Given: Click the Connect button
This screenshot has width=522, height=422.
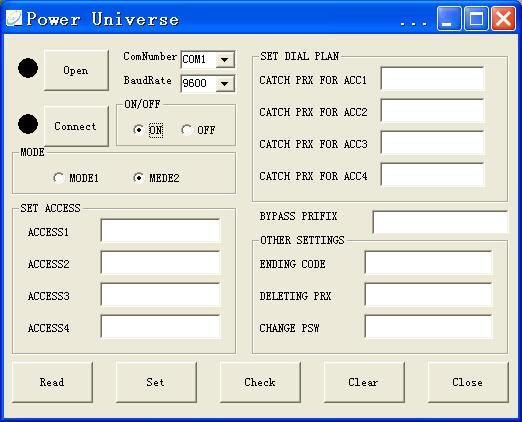Looking at the screenshot, I should [x=76, y=126].
